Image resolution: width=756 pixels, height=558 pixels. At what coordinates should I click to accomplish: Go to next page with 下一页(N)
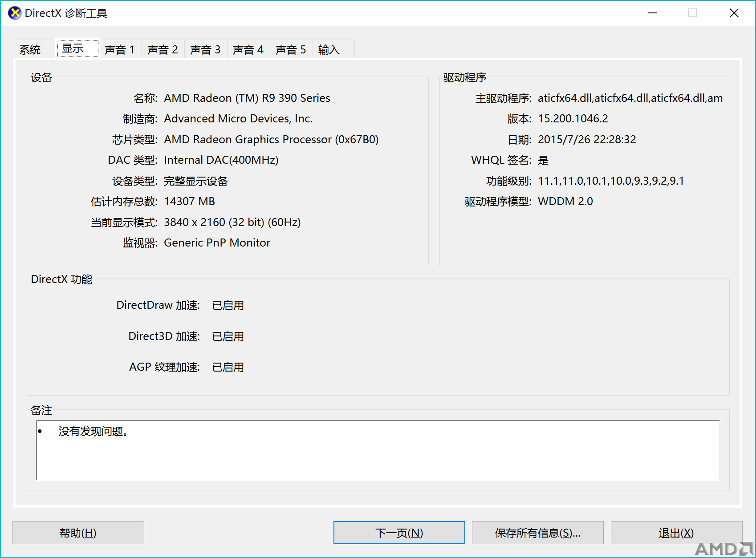pos(399,533)
